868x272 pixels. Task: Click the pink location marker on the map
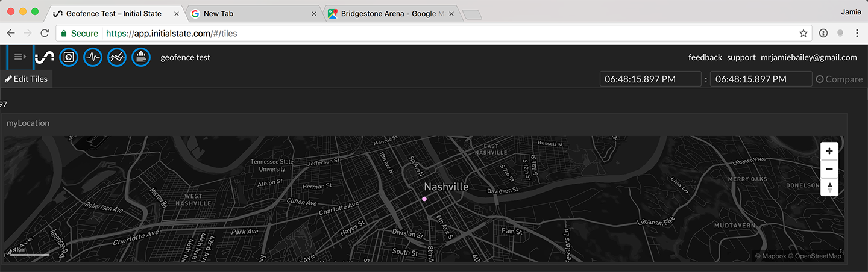(424, 199)
